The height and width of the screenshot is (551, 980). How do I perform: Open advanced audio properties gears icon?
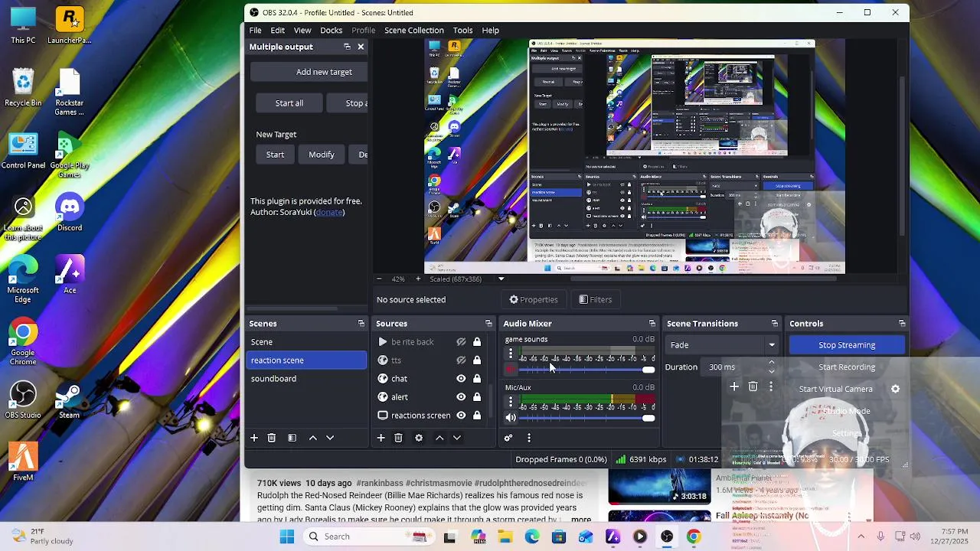[508, 438]
